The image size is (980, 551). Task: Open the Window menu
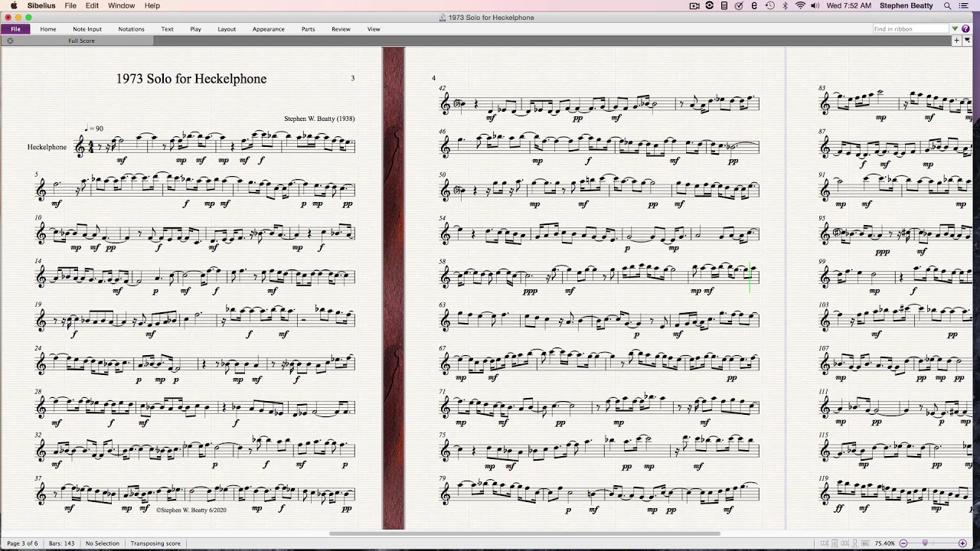[121, 5]
